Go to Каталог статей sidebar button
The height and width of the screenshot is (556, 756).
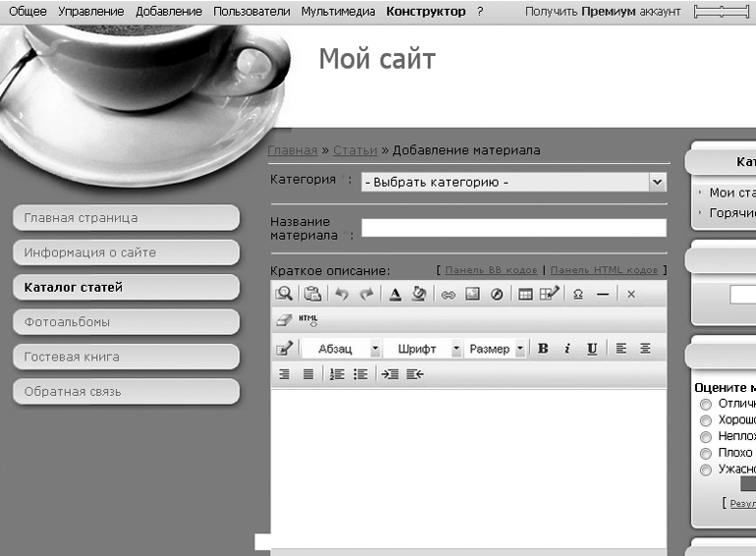pos(127,288)
